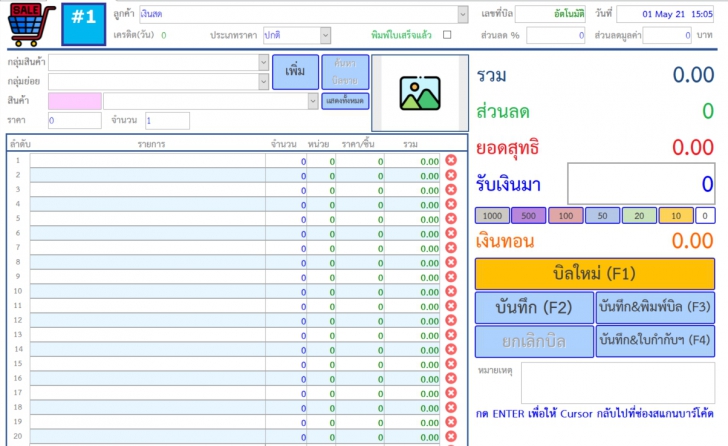Delete row 10 with its red X
Image resolution: width=728 pixels, height=446 pixels.
tap(451, 291)
